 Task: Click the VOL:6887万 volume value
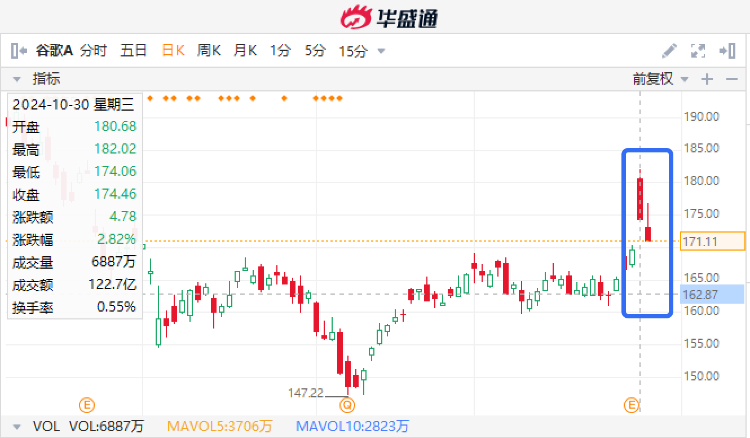106,426
